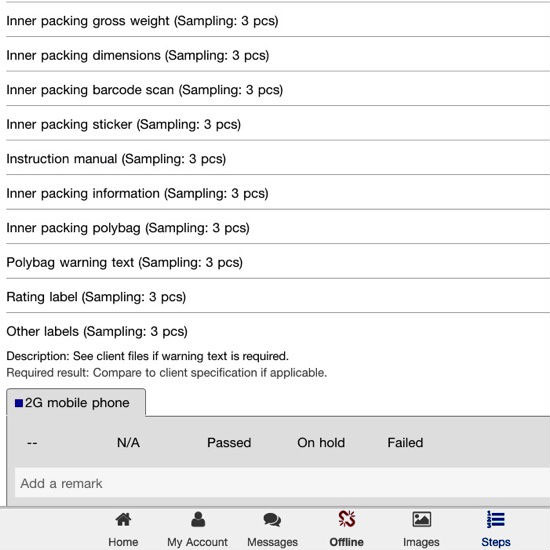Select the On hold result option

(x=321, y=443)
